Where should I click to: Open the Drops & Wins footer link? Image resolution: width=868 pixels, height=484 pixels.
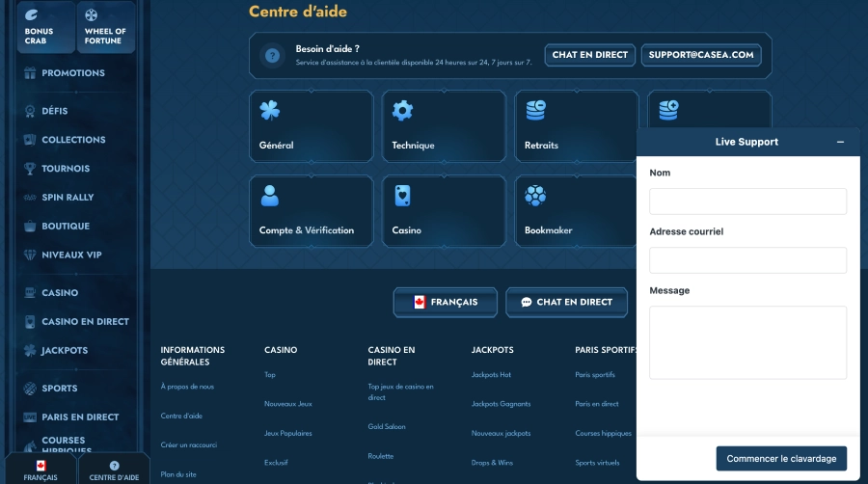click(x=492, y=463)
